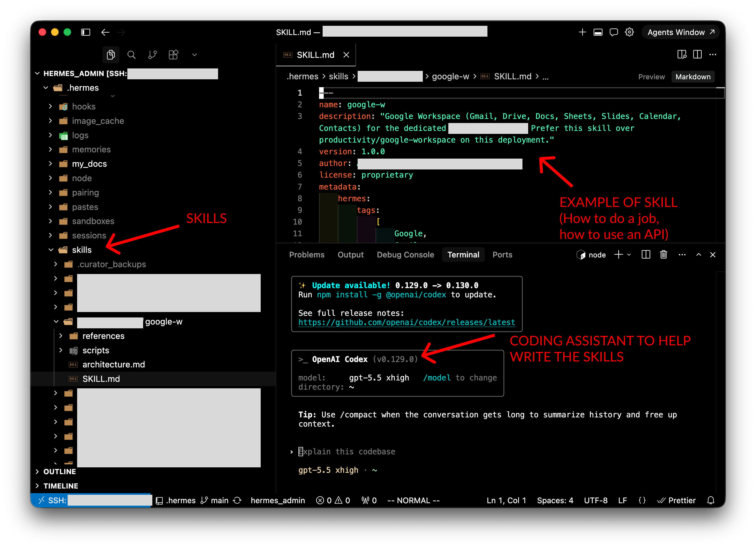This screenshot has width=756, height=548.
Task: Open the Debug Console tab
Action: coord(405,255)
